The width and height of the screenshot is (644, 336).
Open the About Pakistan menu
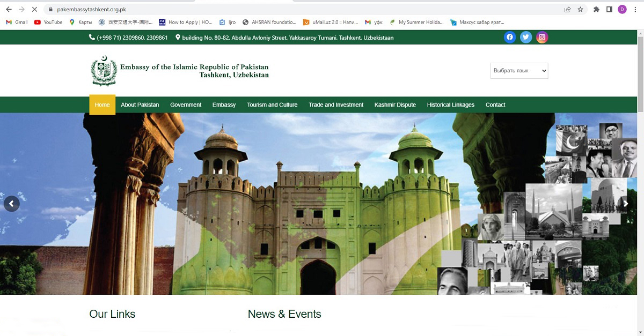[140, 104]
